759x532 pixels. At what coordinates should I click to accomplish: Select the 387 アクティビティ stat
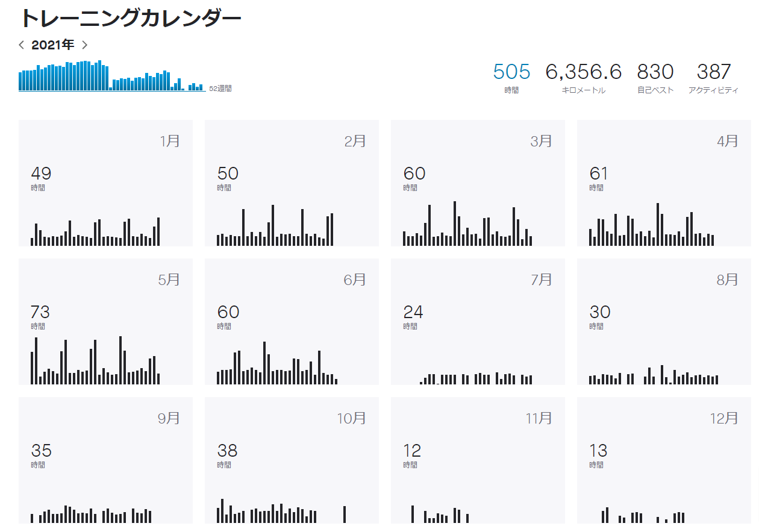[713, 78]
